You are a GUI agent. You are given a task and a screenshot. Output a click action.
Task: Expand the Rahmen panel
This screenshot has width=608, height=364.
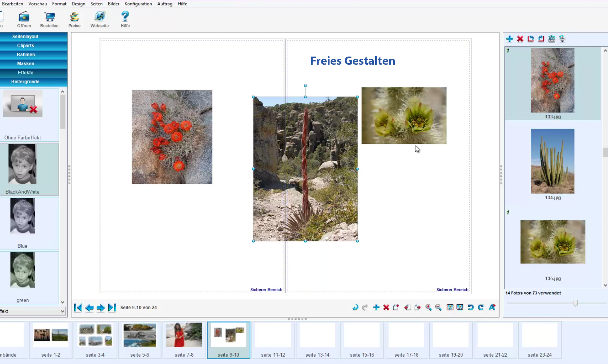pyautogui.click(x=33, y=55)
